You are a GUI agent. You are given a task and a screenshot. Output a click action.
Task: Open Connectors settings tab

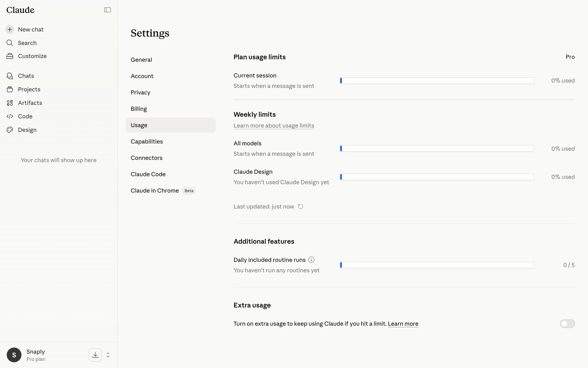(170, 158)
